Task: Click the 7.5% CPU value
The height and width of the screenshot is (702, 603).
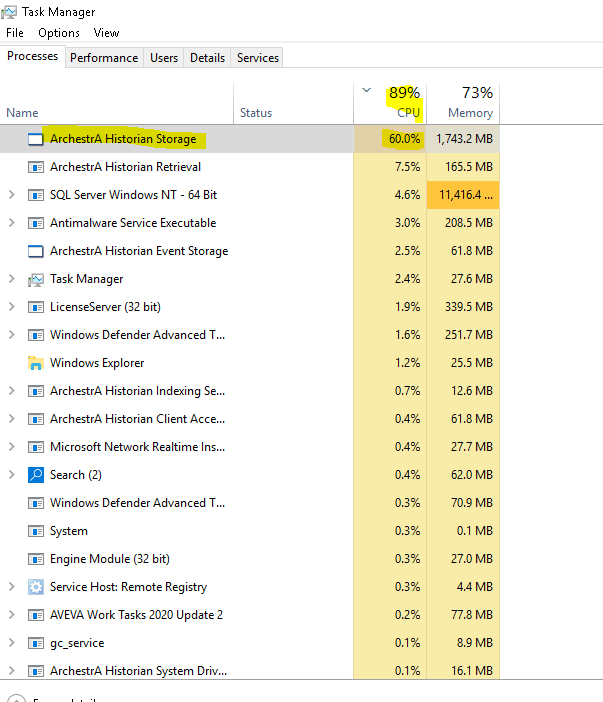Action: pos(407,167)
